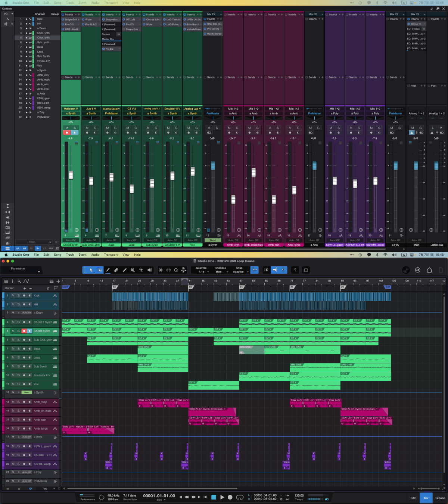The height and width of the screenshot is (504, 448).
Task: Adjust the Chord Synth channel volume fader
Action: (x=71, y=175)
